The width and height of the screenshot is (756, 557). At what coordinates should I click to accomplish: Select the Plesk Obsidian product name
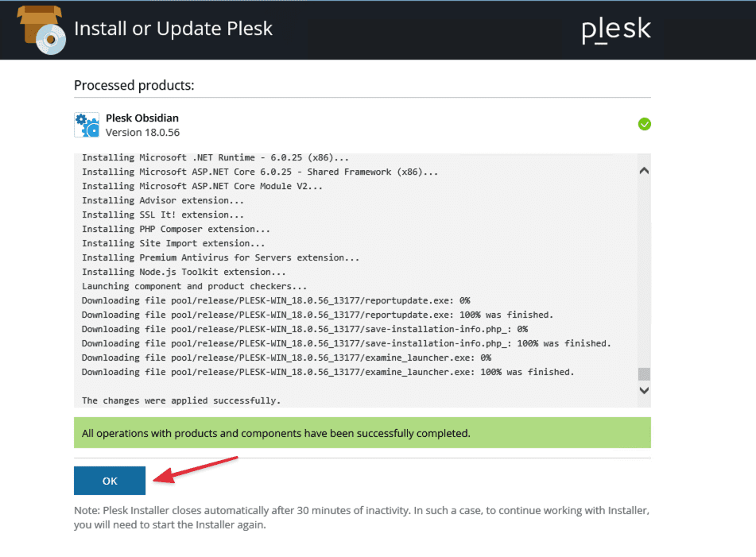pyautogui.click(x=142, y=118)
